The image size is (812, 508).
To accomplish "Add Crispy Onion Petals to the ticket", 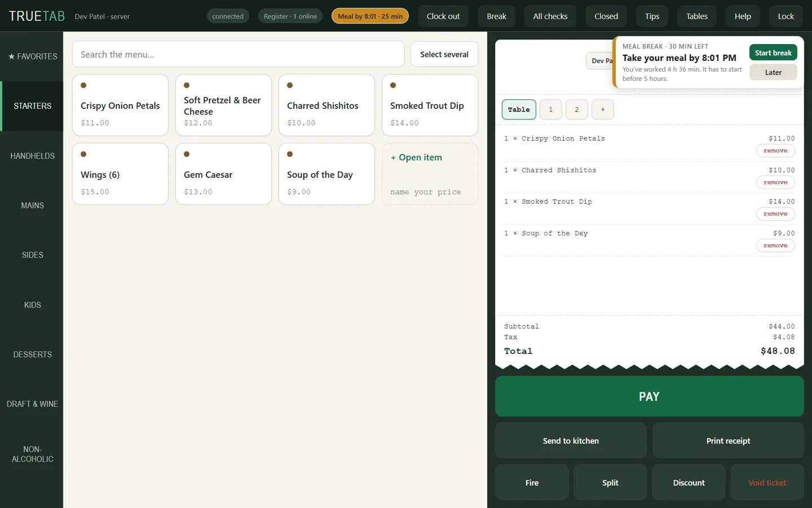I will [120, 105].
